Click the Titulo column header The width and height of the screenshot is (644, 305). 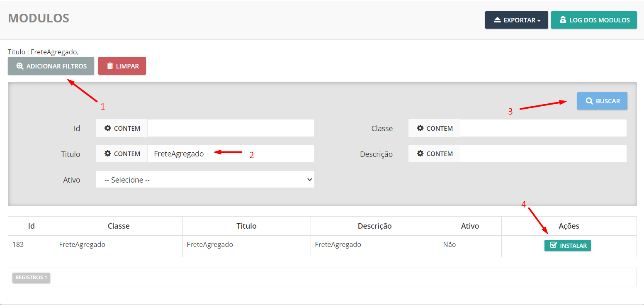tap(246, 226)
